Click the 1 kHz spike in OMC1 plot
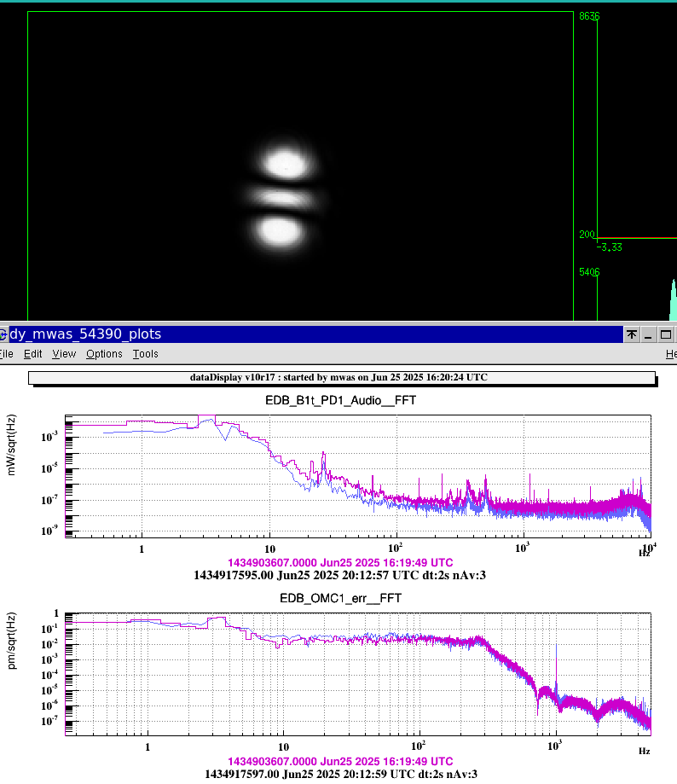Screen dimensions: 677x784 [556, 665]
